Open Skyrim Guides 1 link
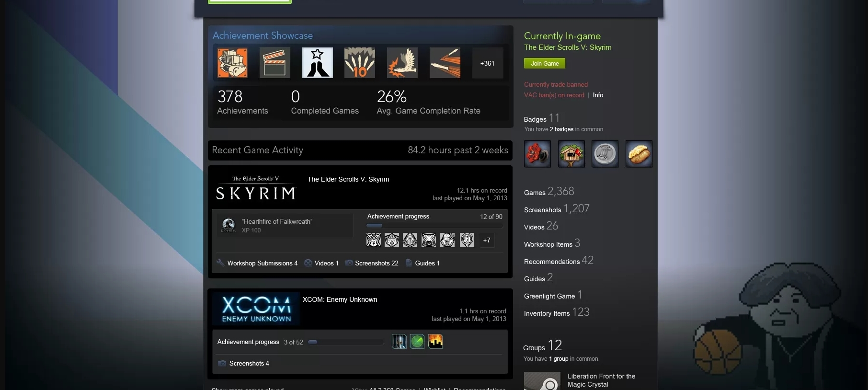Screen dimensions: 868x390 [x=427, y=263]
